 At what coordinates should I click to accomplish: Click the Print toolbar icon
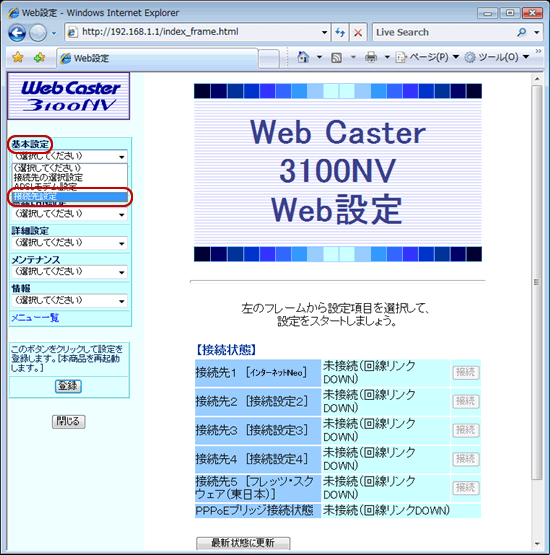371,57
